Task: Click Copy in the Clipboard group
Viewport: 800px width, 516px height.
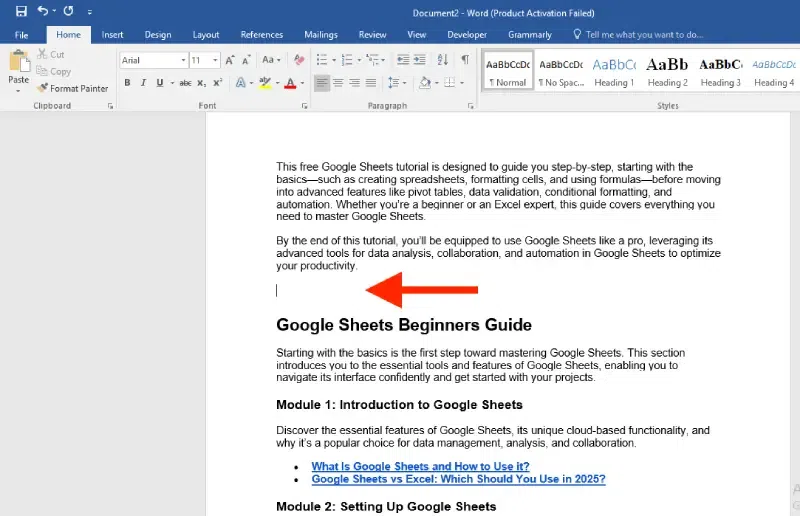Action: tap(54, 71)
